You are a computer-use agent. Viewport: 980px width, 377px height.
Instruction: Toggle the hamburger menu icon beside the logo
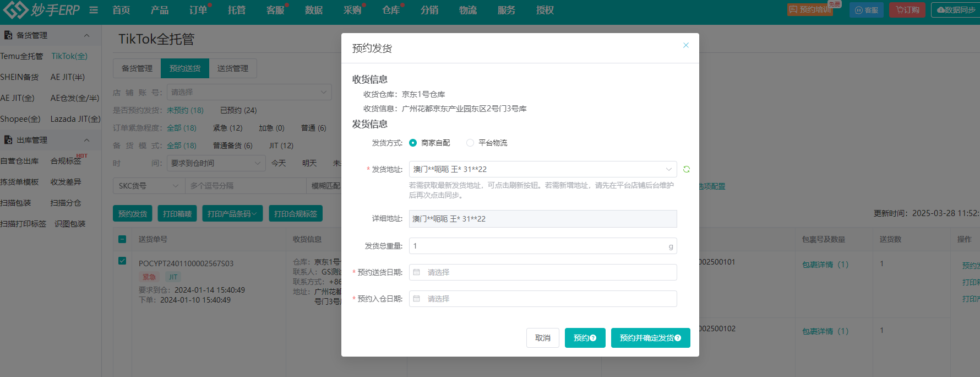click(94, 10)
